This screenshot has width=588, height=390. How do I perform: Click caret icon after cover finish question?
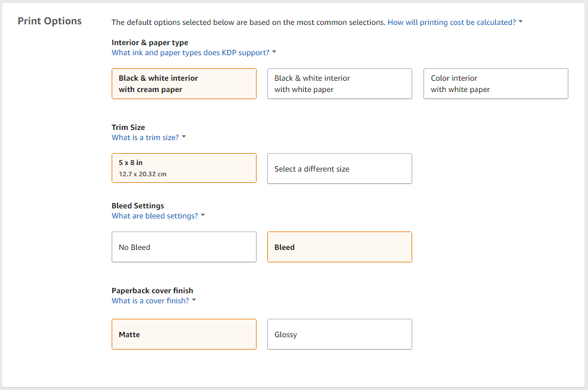[194, 300]
